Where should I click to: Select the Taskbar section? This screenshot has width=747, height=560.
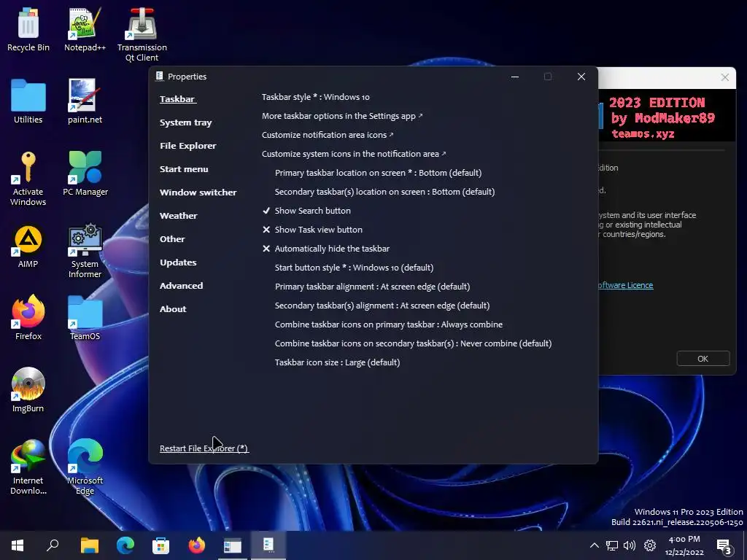[x=177, y=99]
